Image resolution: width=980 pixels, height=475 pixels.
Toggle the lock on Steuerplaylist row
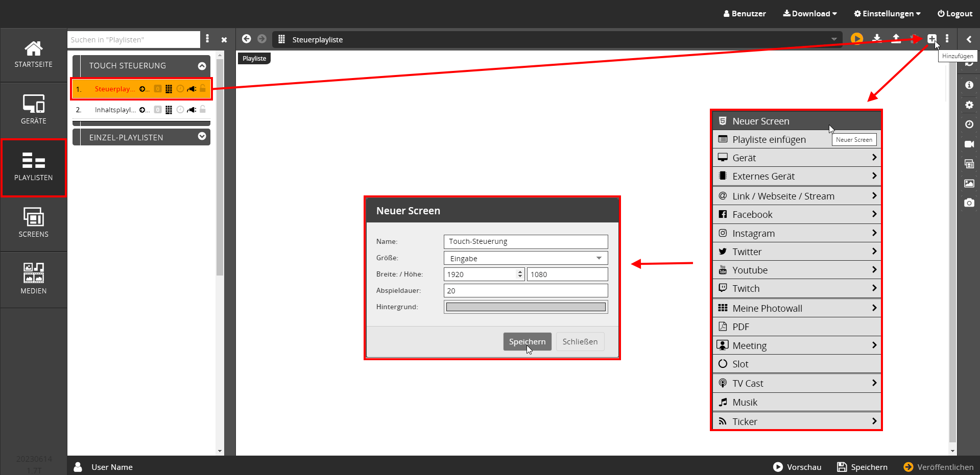pos(203,88)
